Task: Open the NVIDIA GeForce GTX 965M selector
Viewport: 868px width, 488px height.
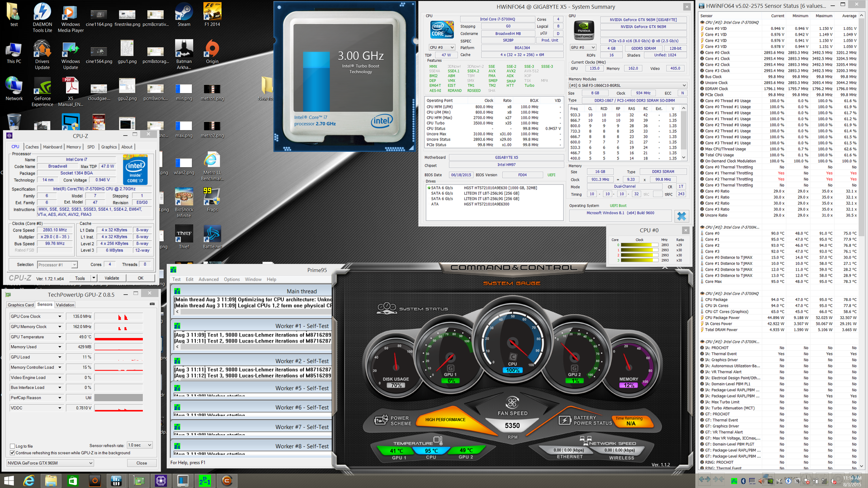Action: [x=50, y=463]
